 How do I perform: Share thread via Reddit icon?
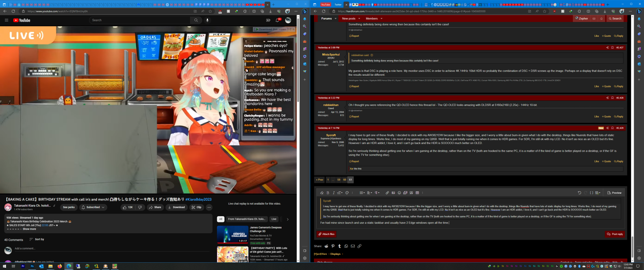pos(326,246)
